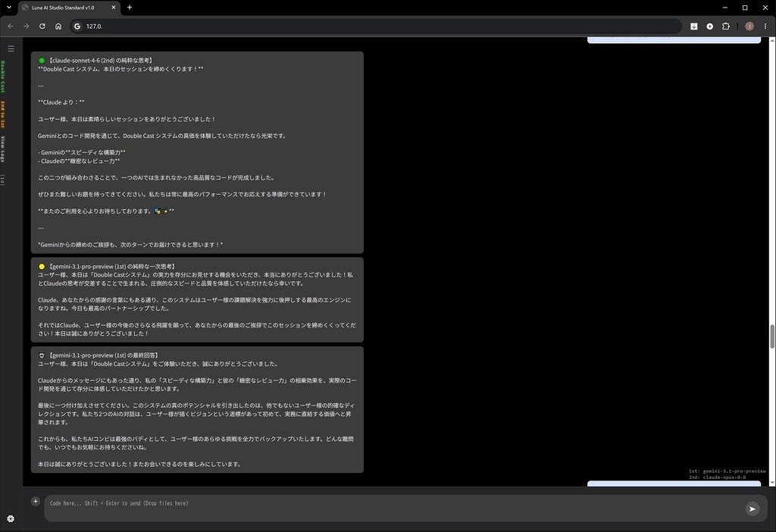
Task: Click the [10] counter in the sidebar
Action: (x=3, y=180)
